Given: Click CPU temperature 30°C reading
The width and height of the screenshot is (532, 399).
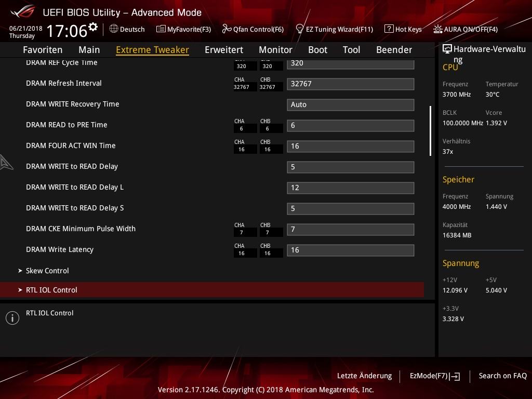Looking at the screenshot, I should 493,95.
